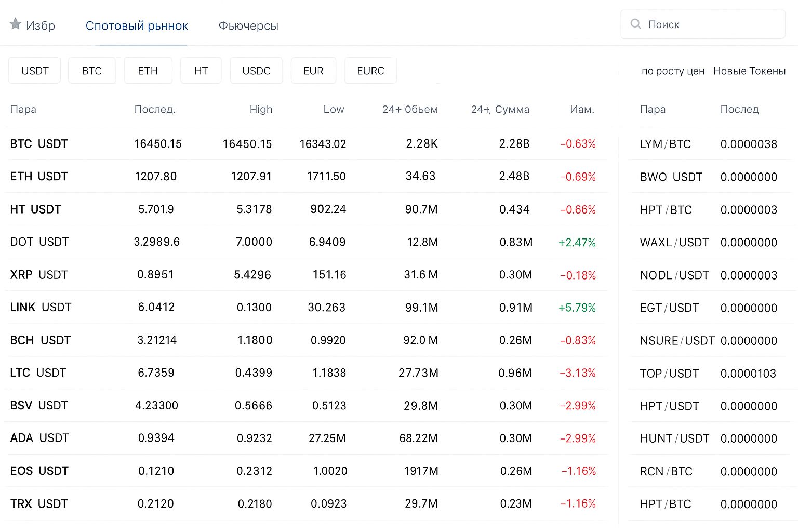The height and width of the screenshot is (532, 798).
Task: Switch to по росту цен list
Action: click(673, 71)
